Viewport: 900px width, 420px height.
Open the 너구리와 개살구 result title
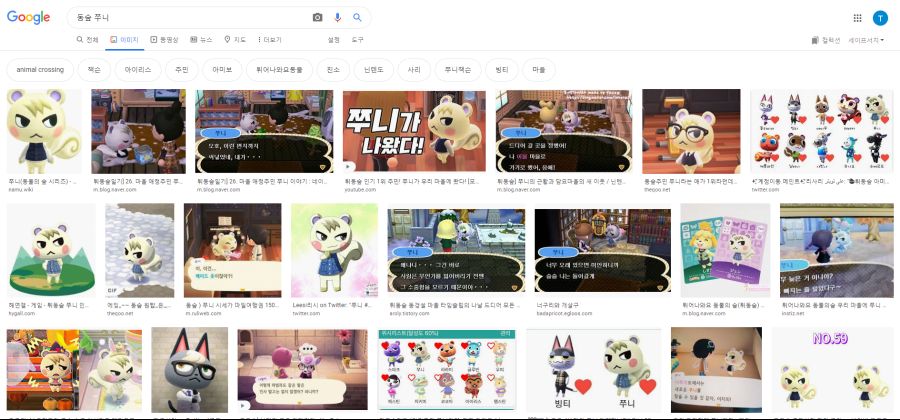(555, 305)
